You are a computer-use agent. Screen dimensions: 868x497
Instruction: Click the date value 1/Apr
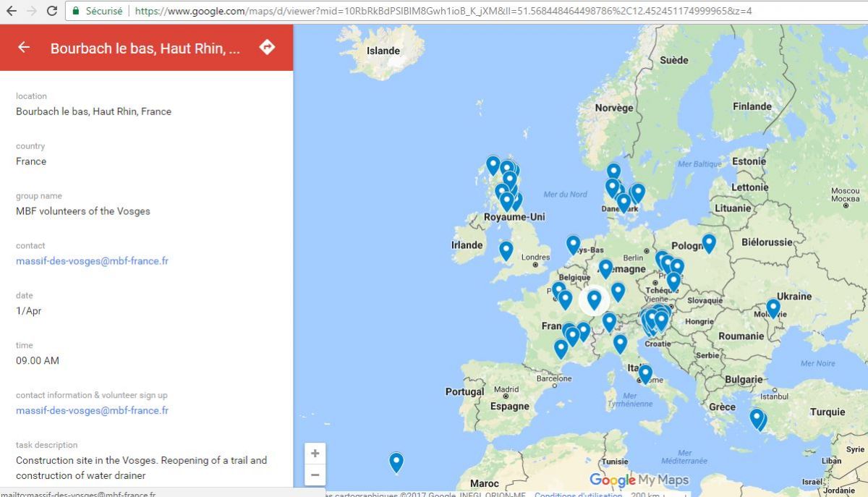pos(29,311)
